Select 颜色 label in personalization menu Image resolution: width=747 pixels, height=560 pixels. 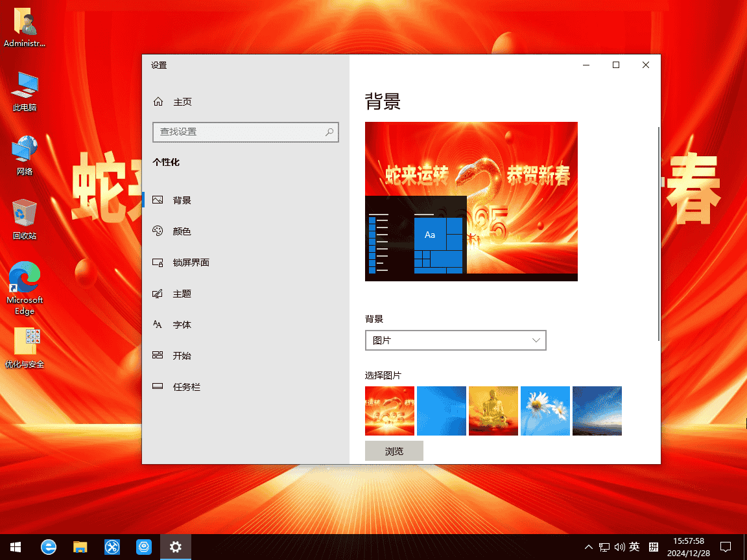[182, 231]
